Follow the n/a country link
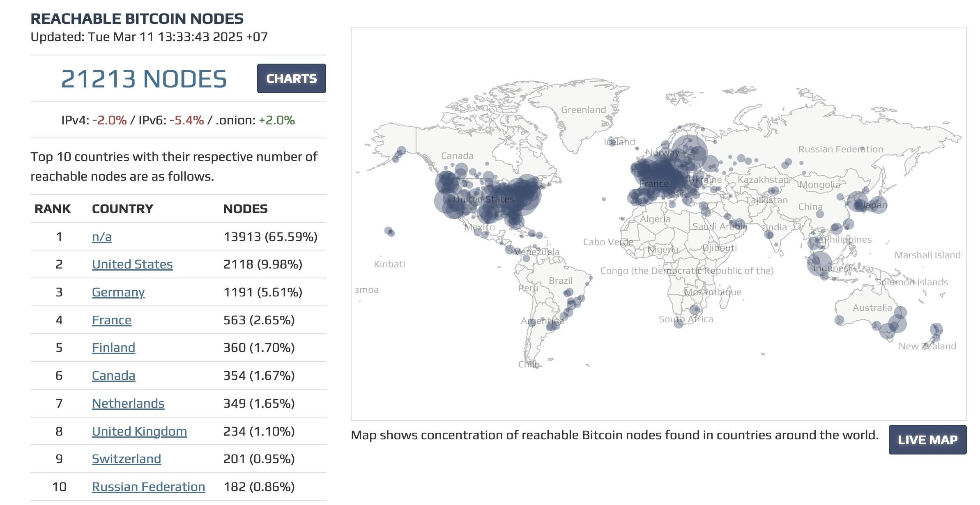This screenshot has width=980, height=505. 102,236
